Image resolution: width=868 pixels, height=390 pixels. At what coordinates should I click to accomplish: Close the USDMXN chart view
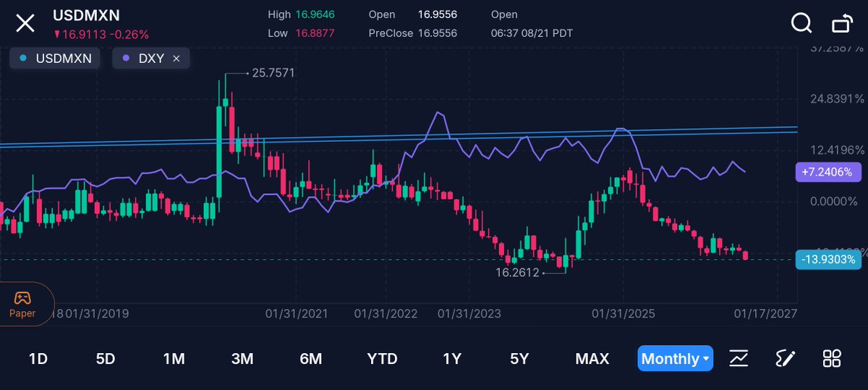click(25, 23)
